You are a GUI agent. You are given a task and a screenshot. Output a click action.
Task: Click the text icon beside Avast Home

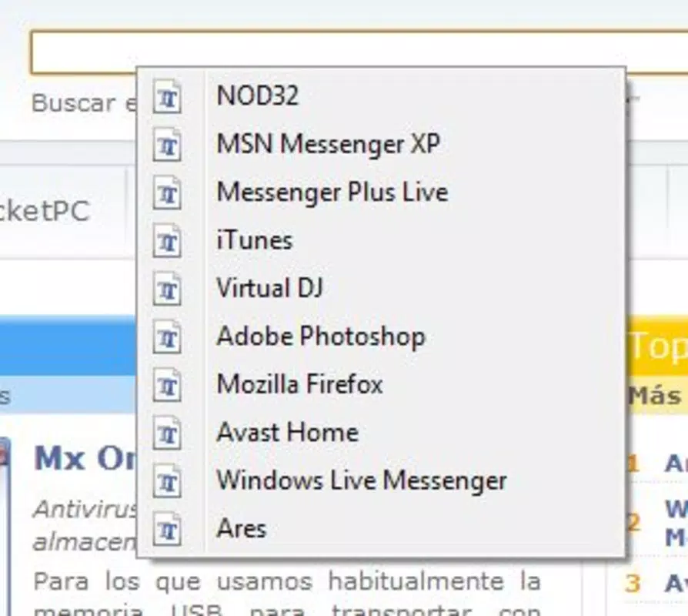[167, 433]
